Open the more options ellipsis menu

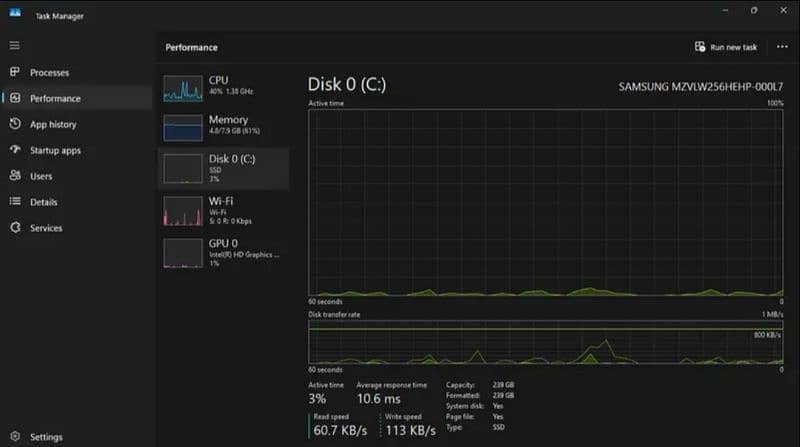click(780, 47)
